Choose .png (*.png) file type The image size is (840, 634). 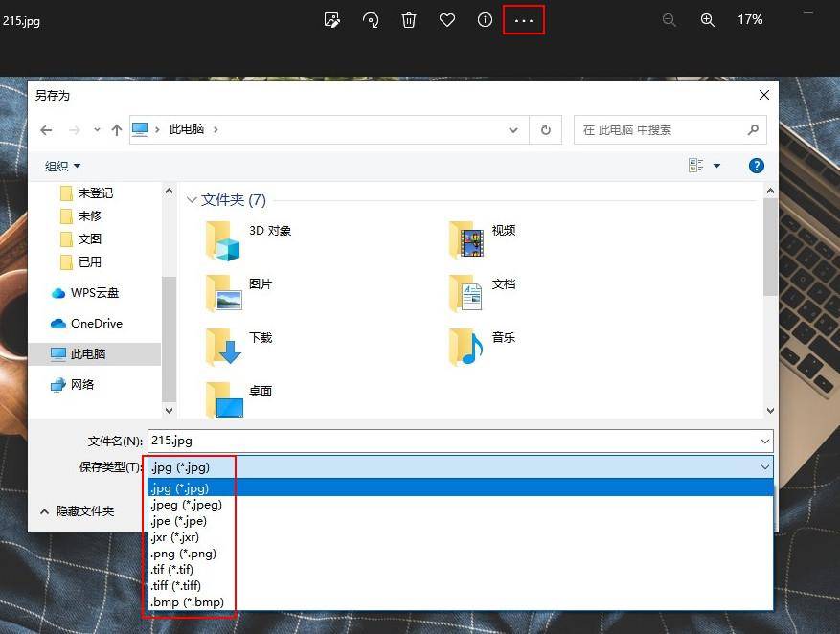(x=460, y=554)
